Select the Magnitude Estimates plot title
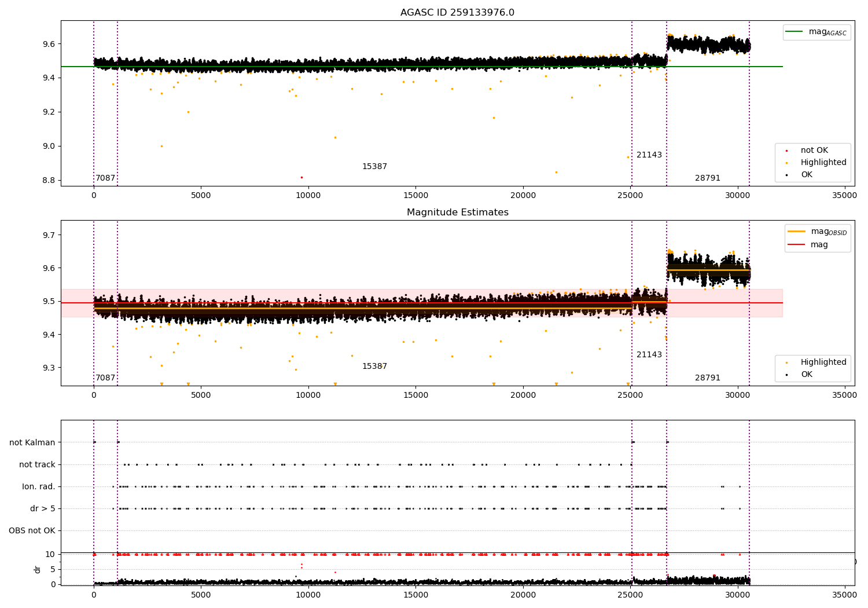 (x=457, y=213)
